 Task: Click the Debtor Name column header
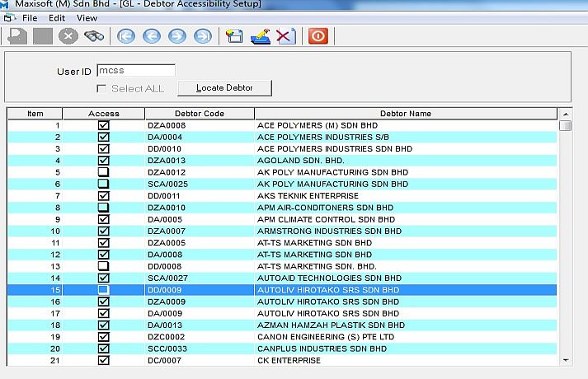point(405,113)
